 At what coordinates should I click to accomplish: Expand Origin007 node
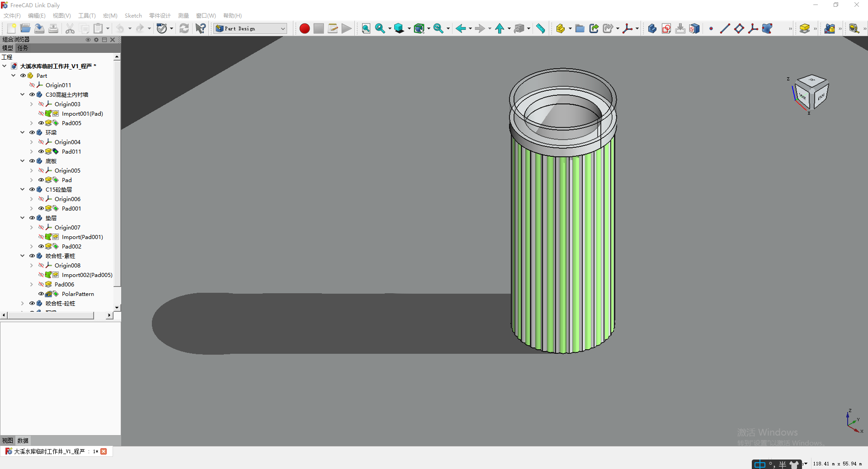(x=31, y=227)
